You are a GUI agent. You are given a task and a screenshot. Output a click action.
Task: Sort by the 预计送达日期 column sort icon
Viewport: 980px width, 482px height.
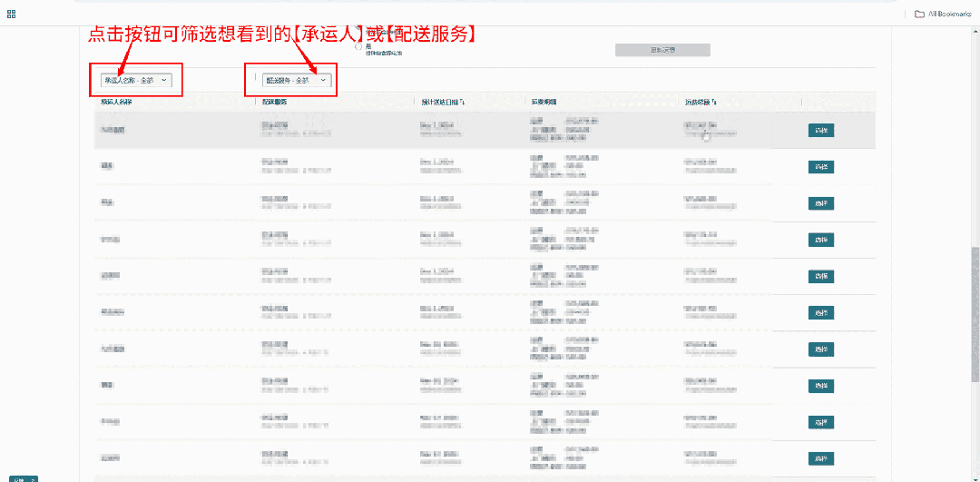coord(463,102)
